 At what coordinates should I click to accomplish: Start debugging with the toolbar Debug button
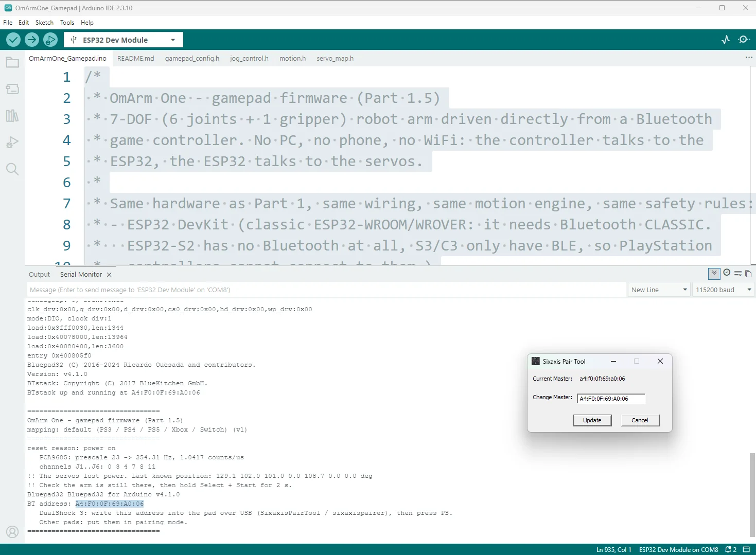tap(50, 40)
